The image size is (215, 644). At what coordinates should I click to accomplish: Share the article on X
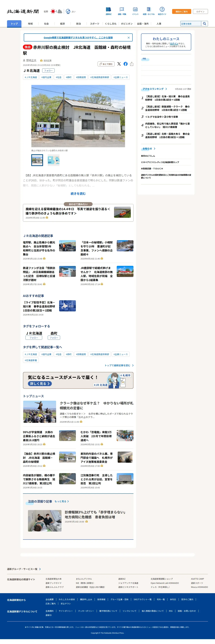[x=119, y=64]
